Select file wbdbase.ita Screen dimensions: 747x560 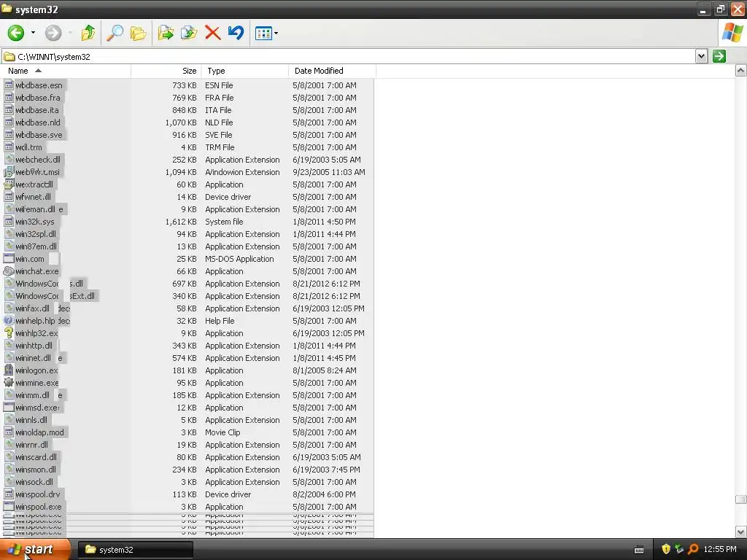point(37,111)
